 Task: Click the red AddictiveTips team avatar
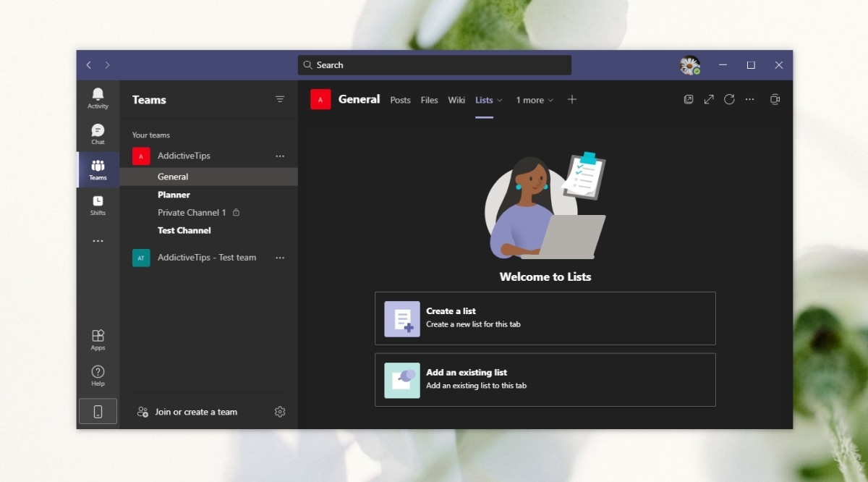tap(141, 156)
